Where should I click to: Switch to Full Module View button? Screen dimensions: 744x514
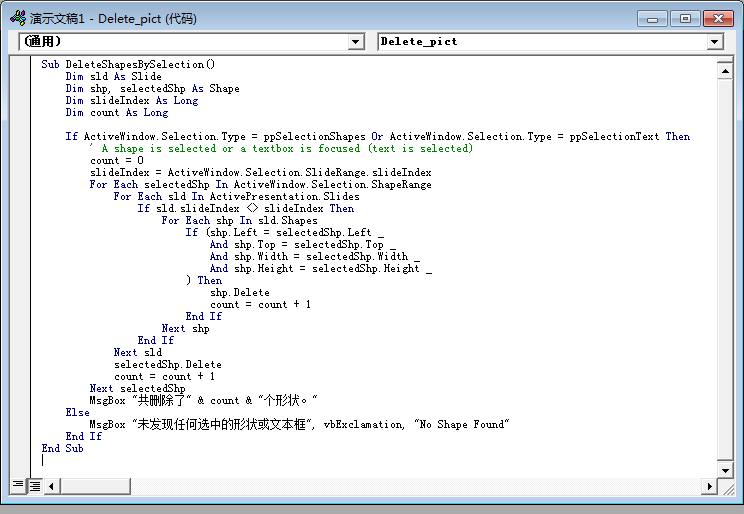point(35,486)
